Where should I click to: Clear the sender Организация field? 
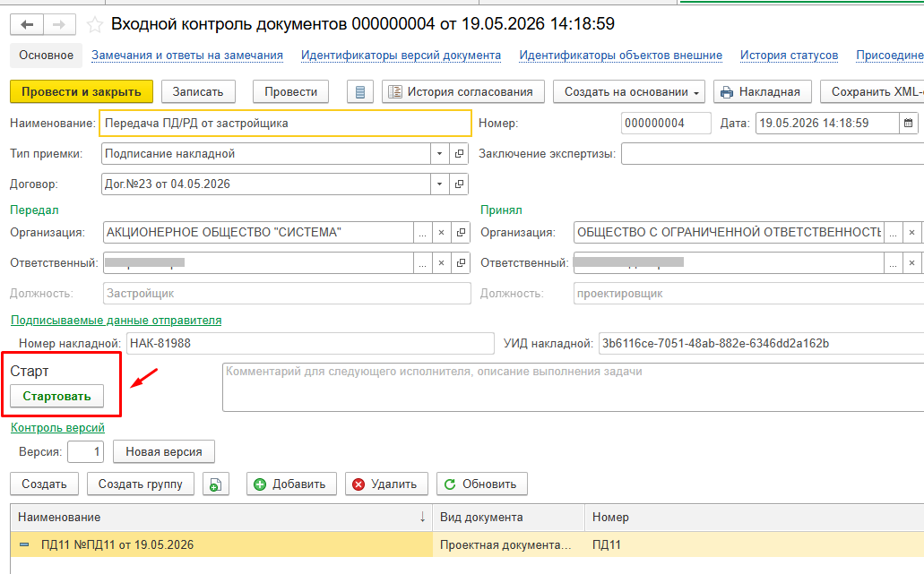[x=441, y=233]
